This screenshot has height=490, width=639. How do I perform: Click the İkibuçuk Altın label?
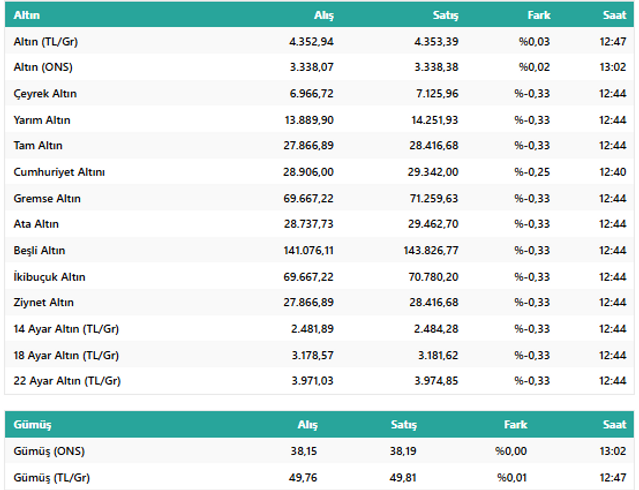(x=48, y=276)
